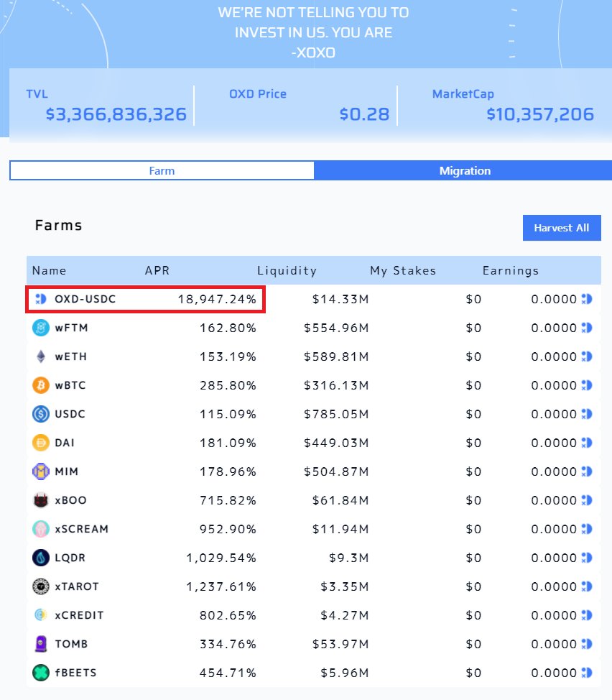
Task: Select the wBTC farm name
Action: pyautogui.click(x=70, y=384)
